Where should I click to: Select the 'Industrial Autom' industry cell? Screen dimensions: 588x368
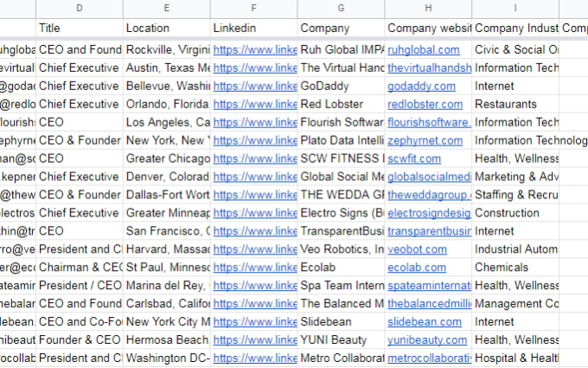[x=515, y=249]
